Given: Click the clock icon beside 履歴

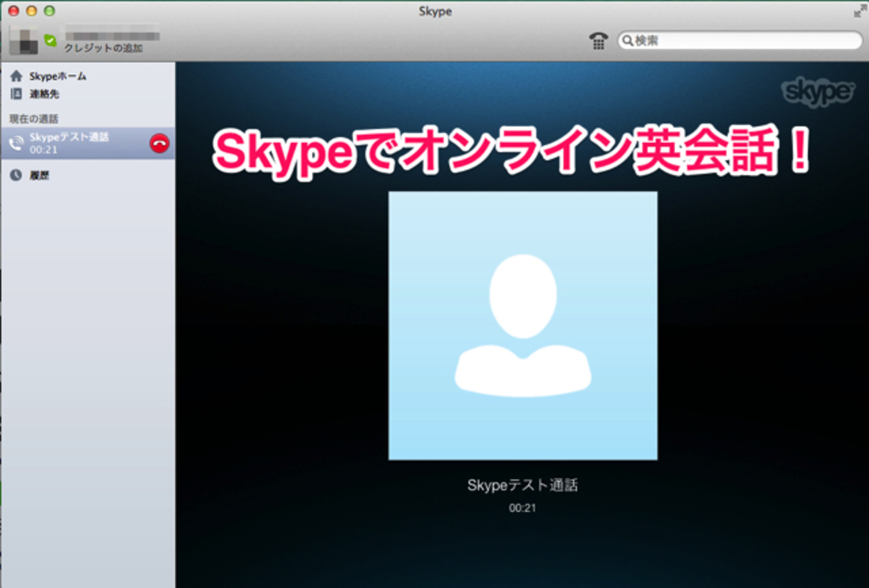Looking at the screenshot, I should pyautogui.click(x=17, y=176).
